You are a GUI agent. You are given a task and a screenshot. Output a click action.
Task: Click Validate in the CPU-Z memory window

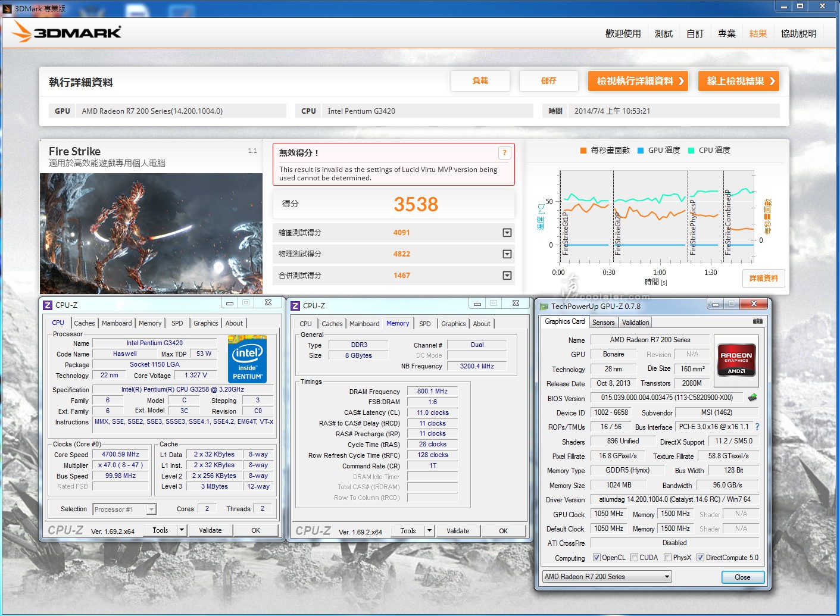[x=458, y=531]
